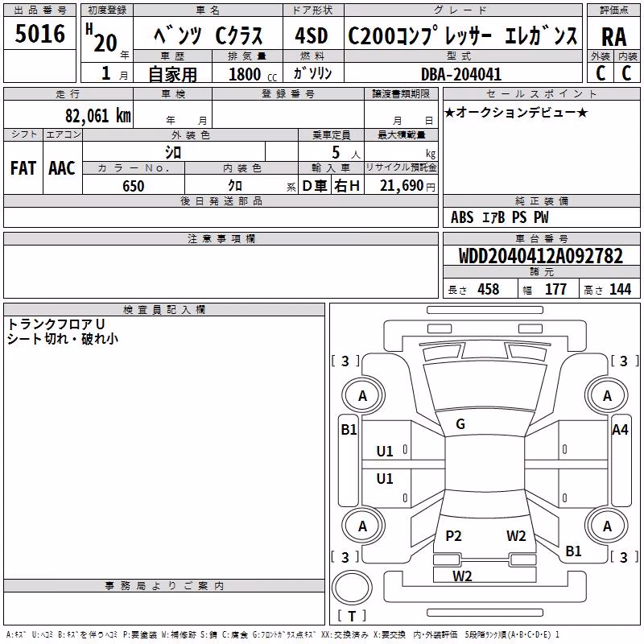Click color number 650

(134, 186)
